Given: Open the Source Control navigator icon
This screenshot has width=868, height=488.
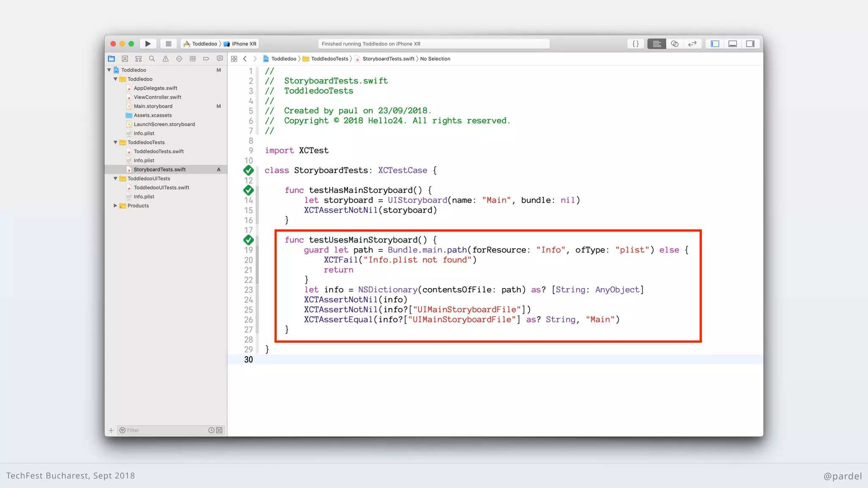Looking at the screenshot, I should point(125,59).
